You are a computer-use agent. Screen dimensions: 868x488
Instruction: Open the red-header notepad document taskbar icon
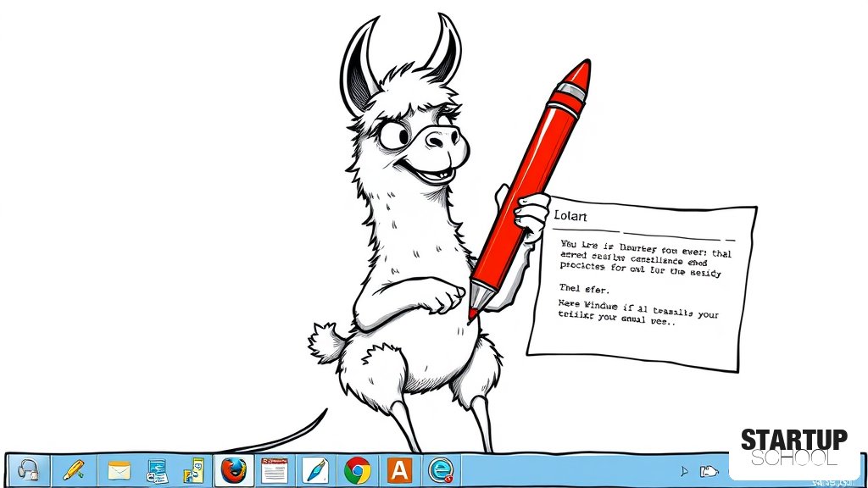pos(275,470)
